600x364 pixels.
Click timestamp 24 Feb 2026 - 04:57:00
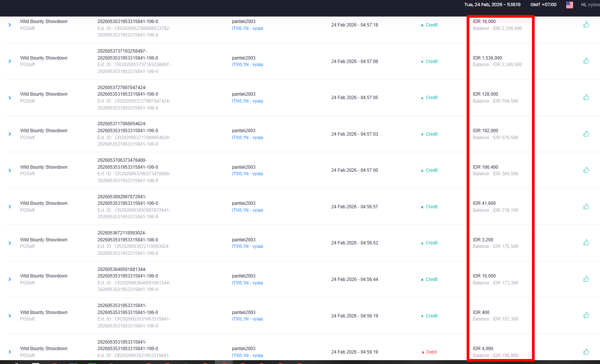click(x=355, y=170)
